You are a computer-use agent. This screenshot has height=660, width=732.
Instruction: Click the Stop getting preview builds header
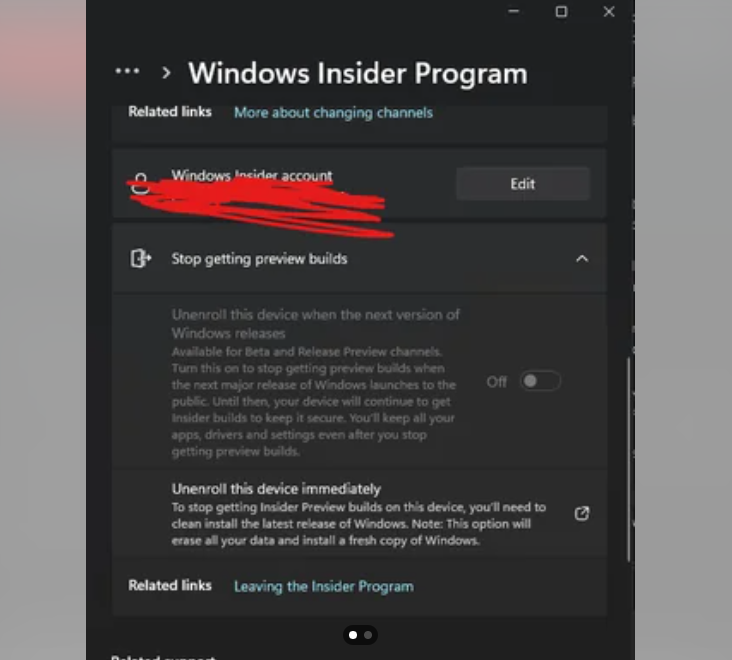pos(359,259)
